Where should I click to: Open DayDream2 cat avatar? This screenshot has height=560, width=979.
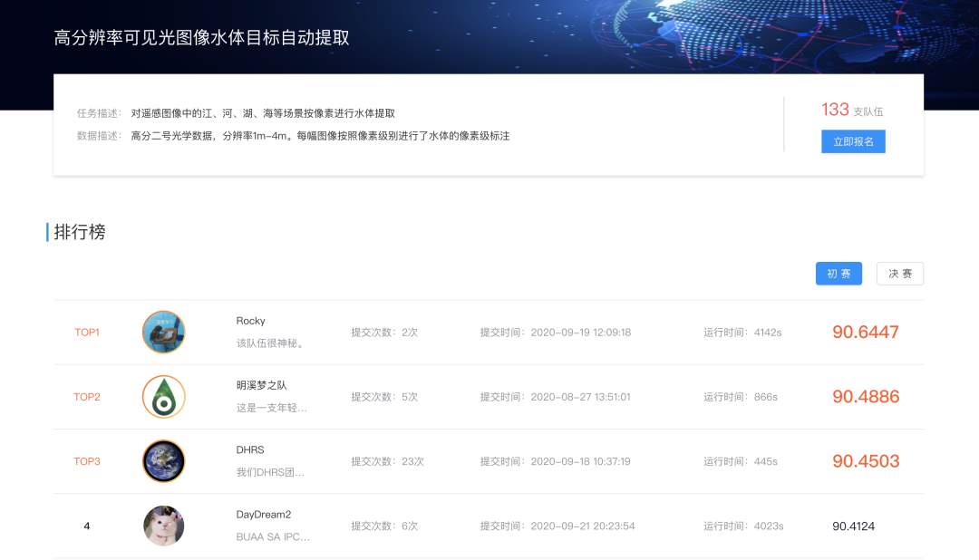(x=163, y=526)
